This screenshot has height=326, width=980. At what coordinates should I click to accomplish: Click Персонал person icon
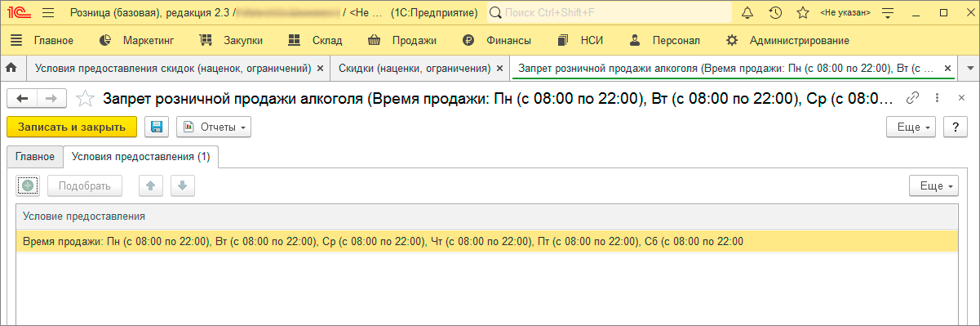click(x=635, y=40)
